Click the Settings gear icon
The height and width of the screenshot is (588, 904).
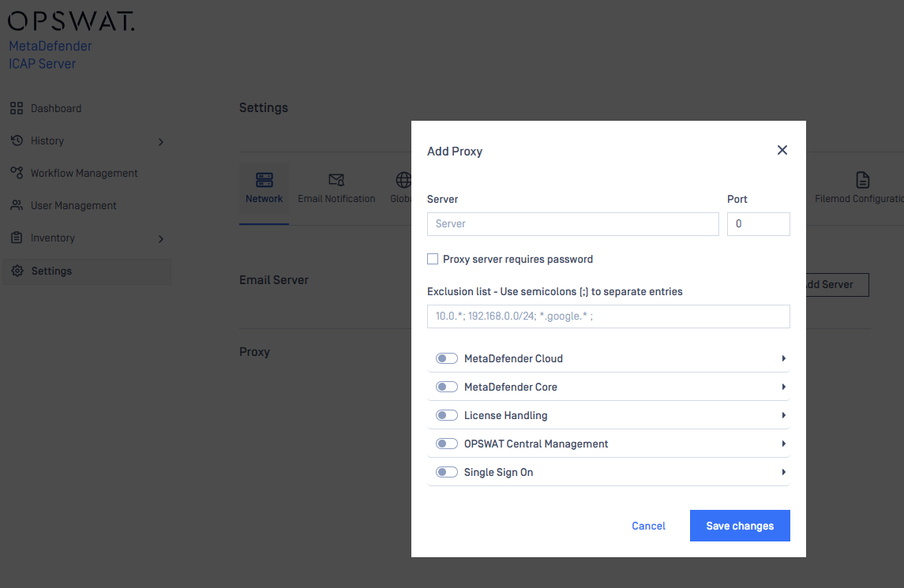(17, 271)
